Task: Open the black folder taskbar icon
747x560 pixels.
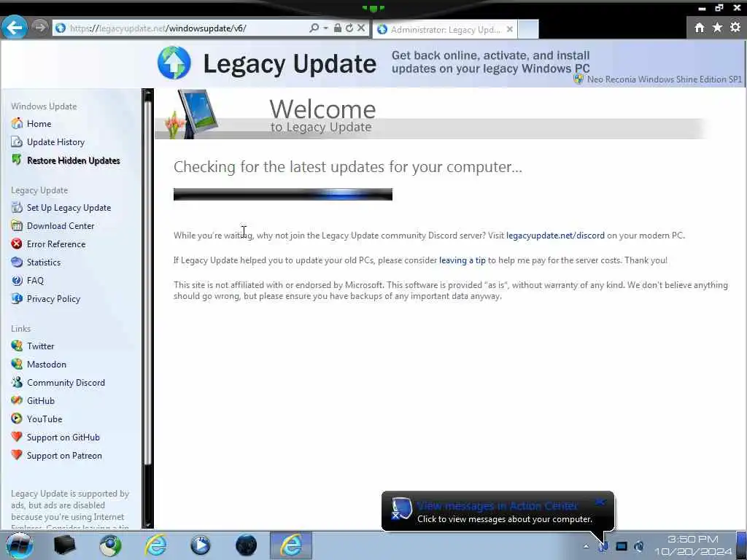Action: pos(64,545)
